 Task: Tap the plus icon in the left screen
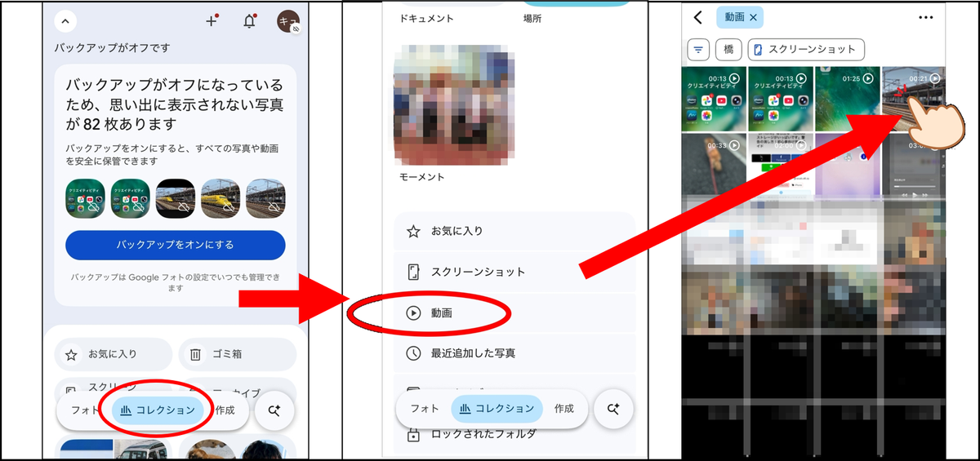tap(212, 22)
